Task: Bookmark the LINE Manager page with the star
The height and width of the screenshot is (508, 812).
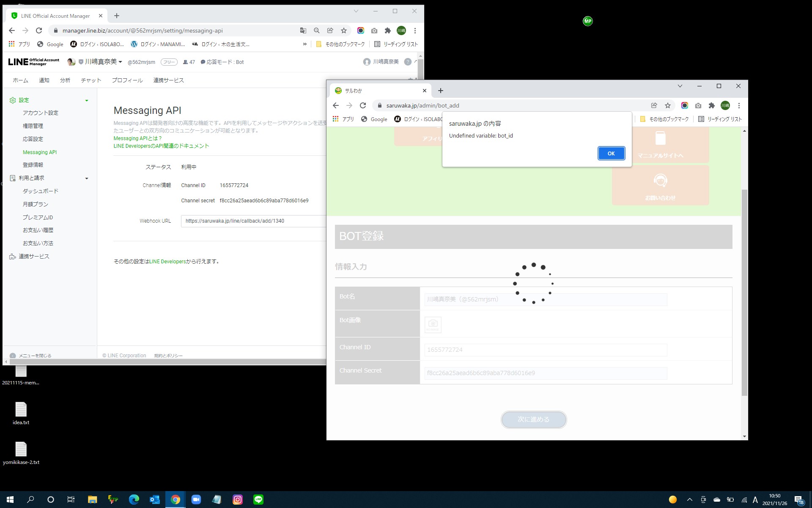Action: pyautogui.click(x=344, y=30)
